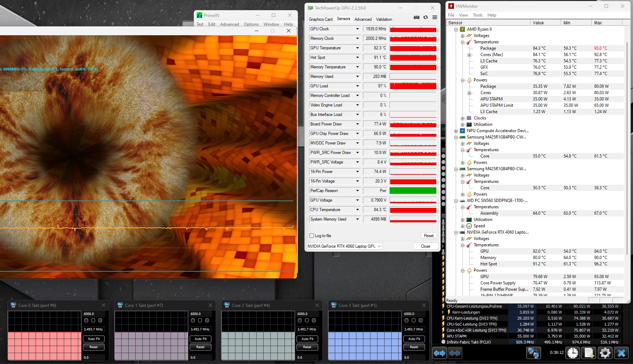This screenshot has height=364, width=633.
Task: Open GPU-Z hamburger menu icon
Action: [435, 17]
